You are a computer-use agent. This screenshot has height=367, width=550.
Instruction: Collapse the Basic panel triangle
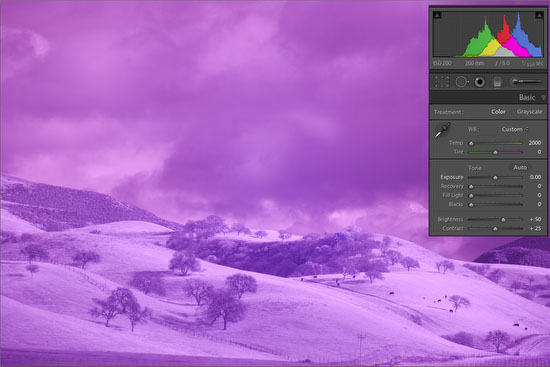pyautogui.click(x=543, y=98)
